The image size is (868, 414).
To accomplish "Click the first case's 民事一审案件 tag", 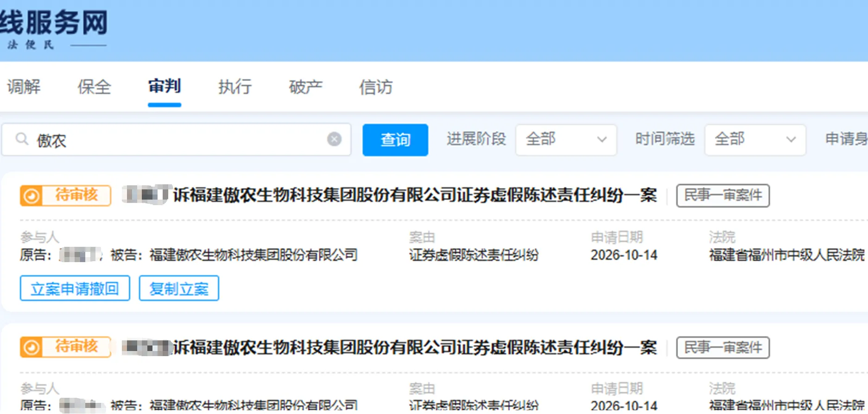I will tap(723, 195).
